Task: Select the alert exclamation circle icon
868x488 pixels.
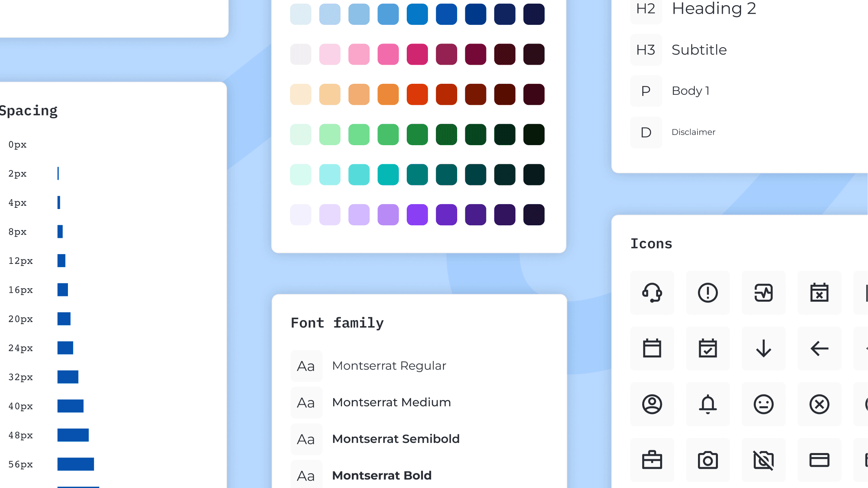Action: 708,293
